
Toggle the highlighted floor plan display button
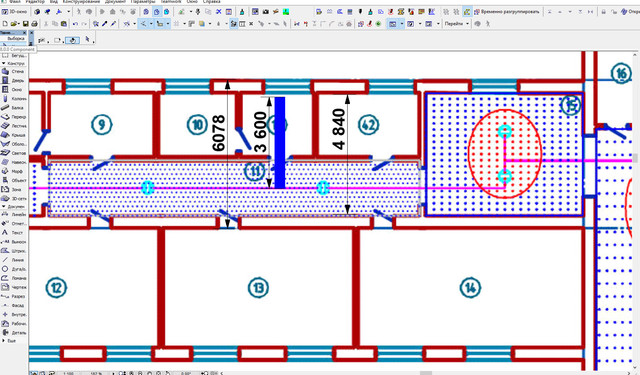tap(392, 24)
